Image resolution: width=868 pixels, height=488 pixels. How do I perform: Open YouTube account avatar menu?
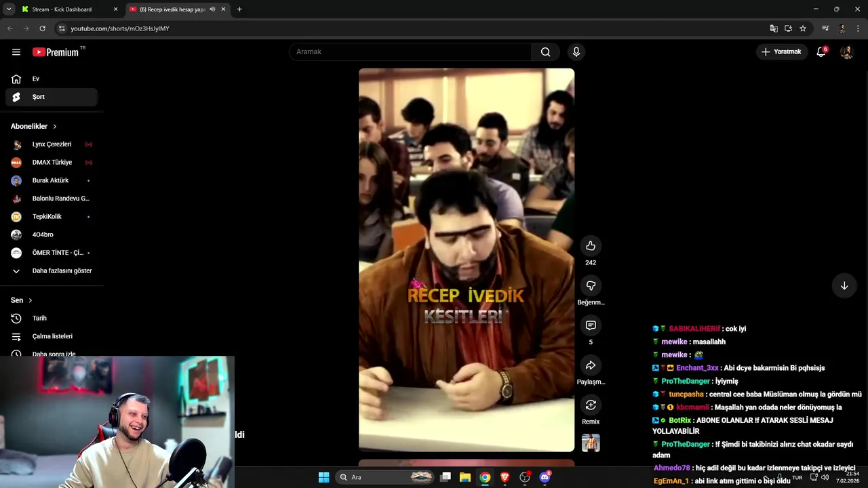tap(846, 52)
